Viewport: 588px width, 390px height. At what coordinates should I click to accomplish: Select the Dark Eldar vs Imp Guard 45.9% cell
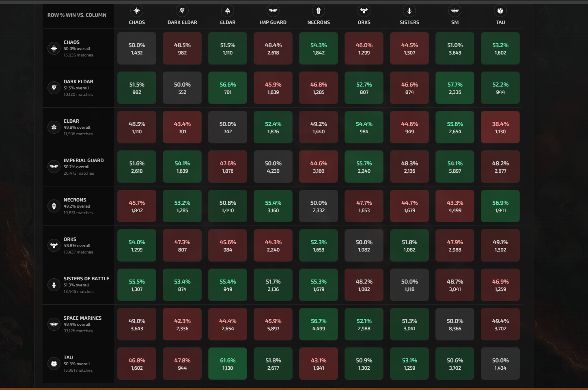[x=273, y=88]
